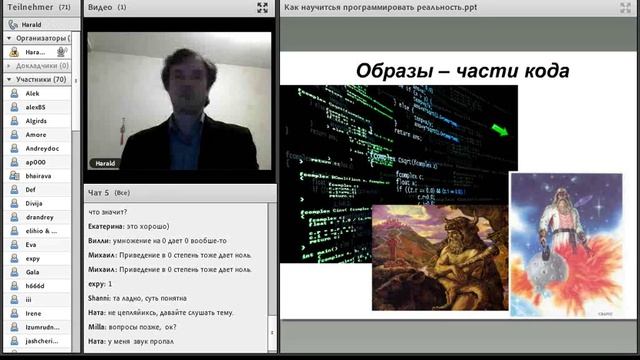
Task: Click the chat scrollbar thumb
Action: [272, 332]
